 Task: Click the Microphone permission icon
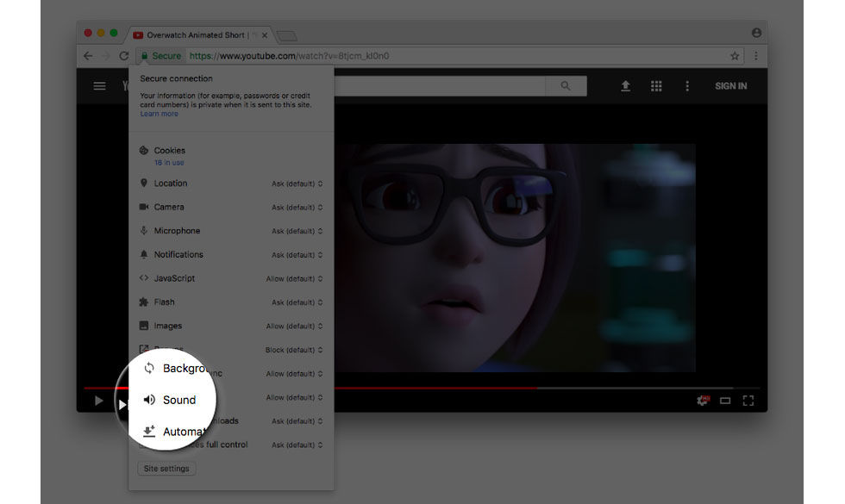tap(144, 231)
